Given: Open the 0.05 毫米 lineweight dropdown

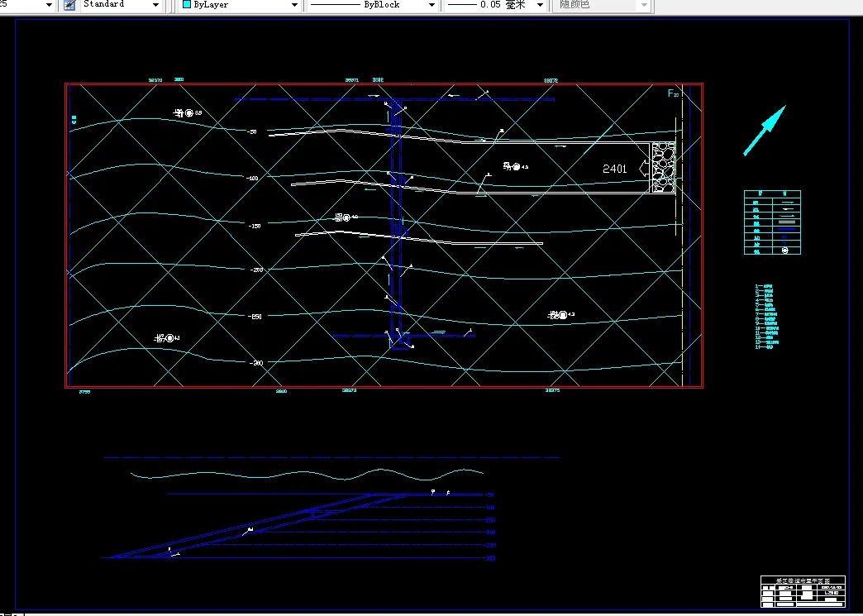Looking at the screenshot, I should pos(540,5).
